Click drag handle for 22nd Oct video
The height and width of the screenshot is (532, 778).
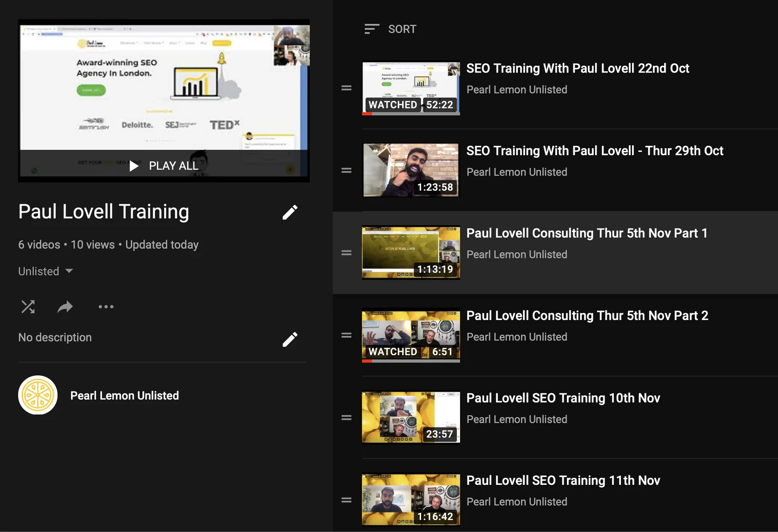click(346, 88)
